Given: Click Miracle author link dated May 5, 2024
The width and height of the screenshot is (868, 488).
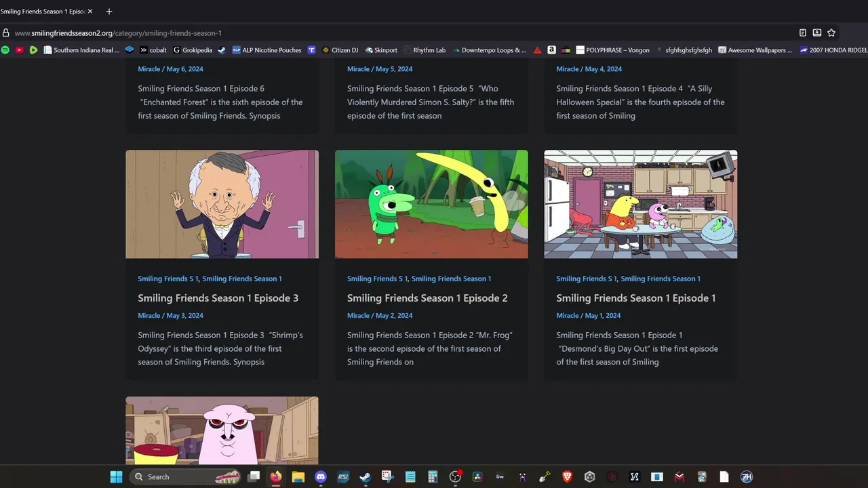Looking at the screenshot, I should pos(358,69).
